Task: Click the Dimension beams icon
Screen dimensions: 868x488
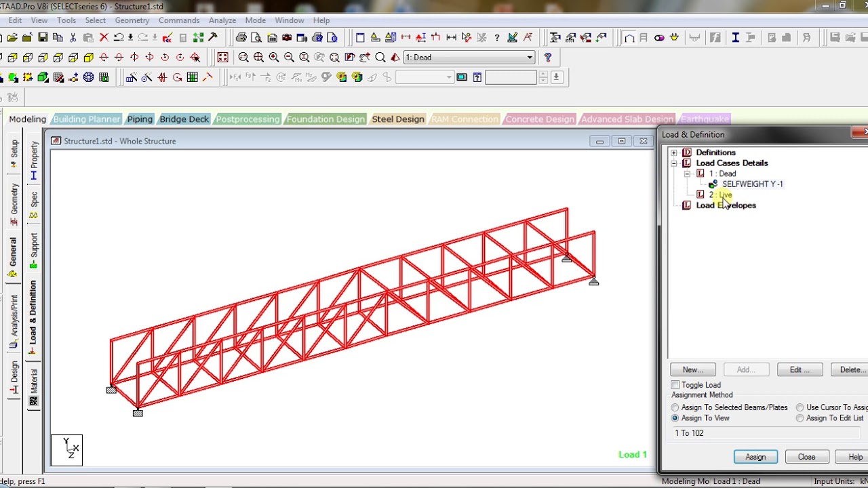Action: coord(451,37)
